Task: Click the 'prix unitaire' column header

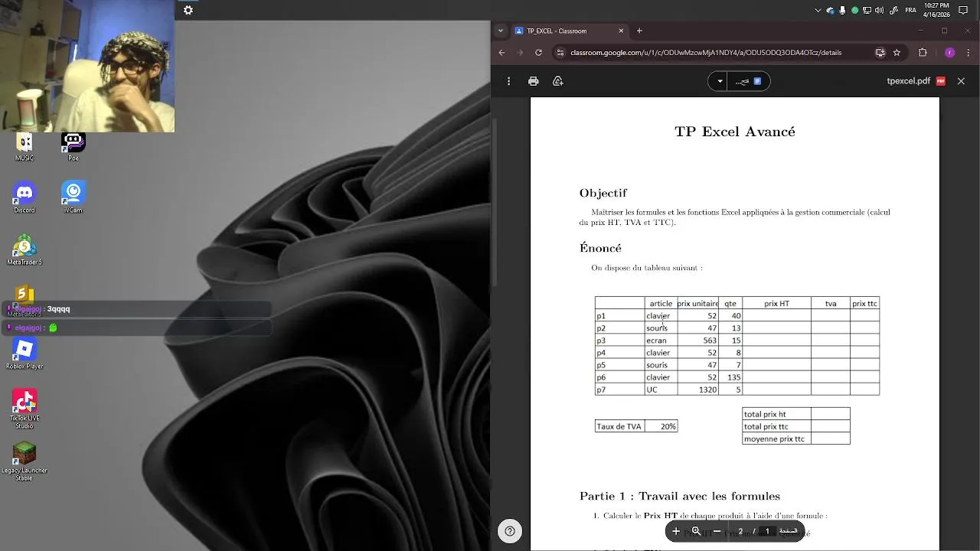Action: coord(697,303)
